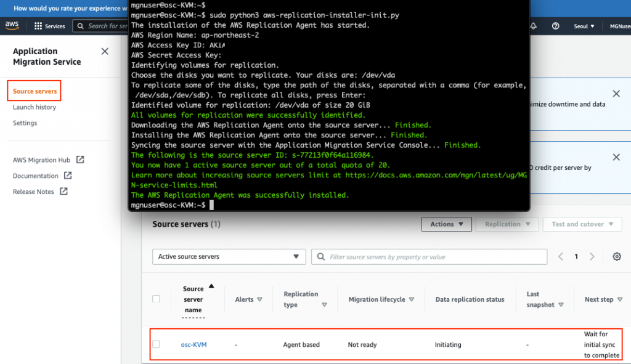Go to previous page of source servers
This screenshot has width=631, height=364.
561,257
